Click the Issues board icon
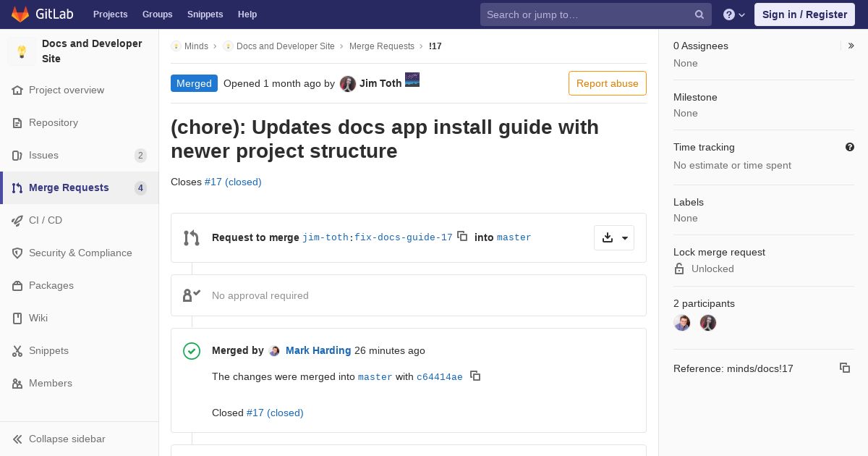This screenshot has width=868, height=456. point(17,155)
